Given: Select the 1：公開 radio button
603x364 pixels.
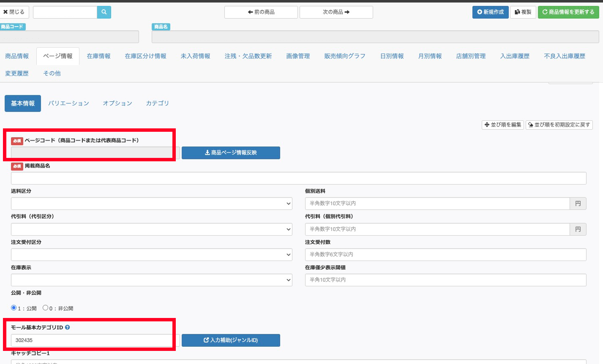Looking at the screenshot, I should pos(14,308).
